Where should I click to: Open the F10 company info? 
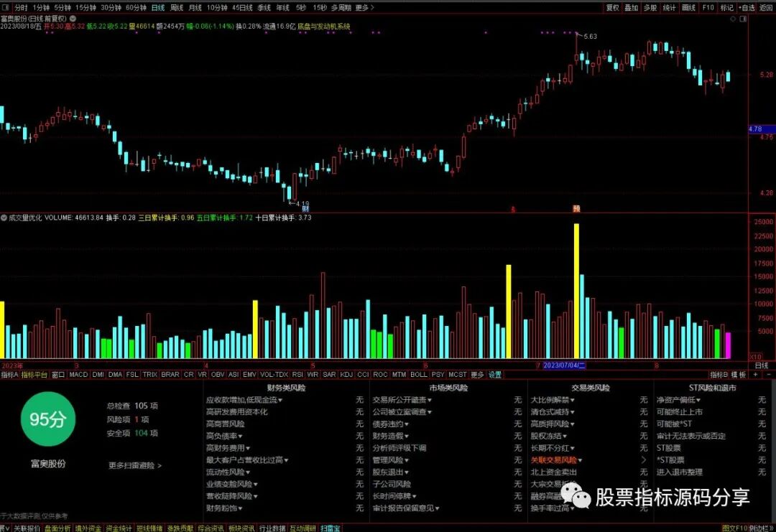(x=708, y=7)
